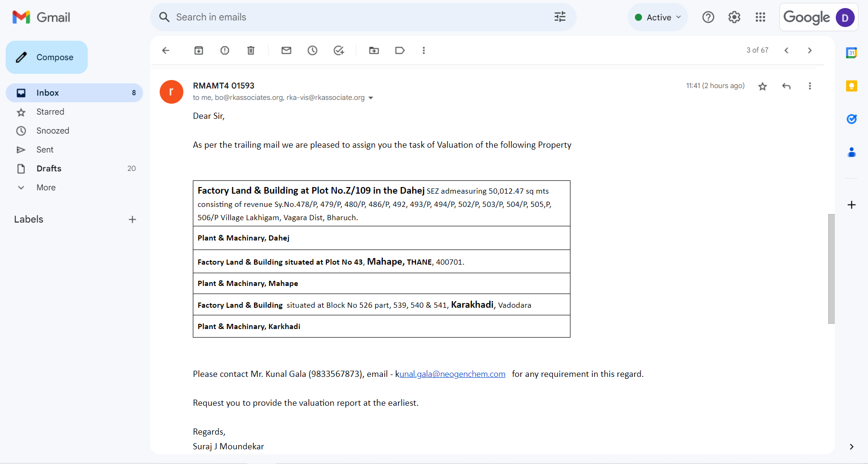Open Gmail support help icon
The image size is (868, 464).
coord(708,17)
